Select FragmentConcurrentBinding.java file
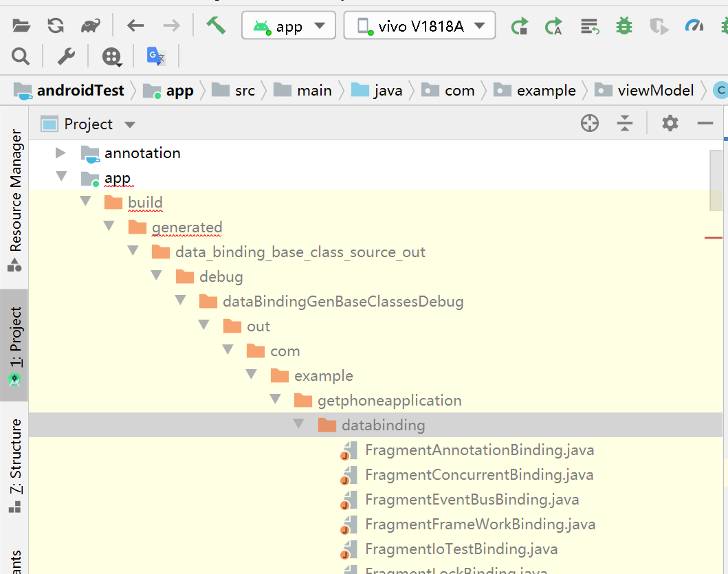 coord(478,474)
